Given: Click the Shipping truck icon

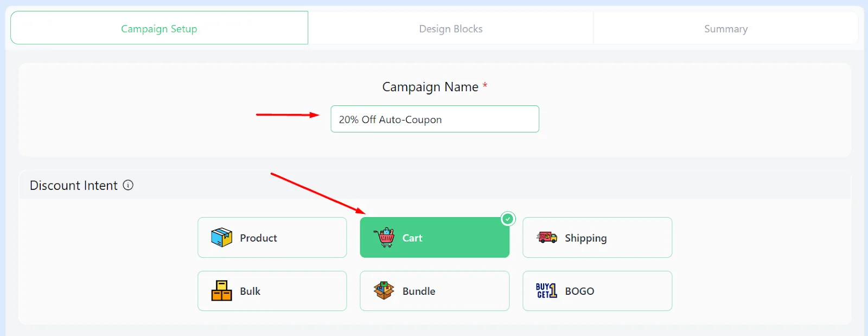Looking at the screenshot, I should (x=547, y=237).
